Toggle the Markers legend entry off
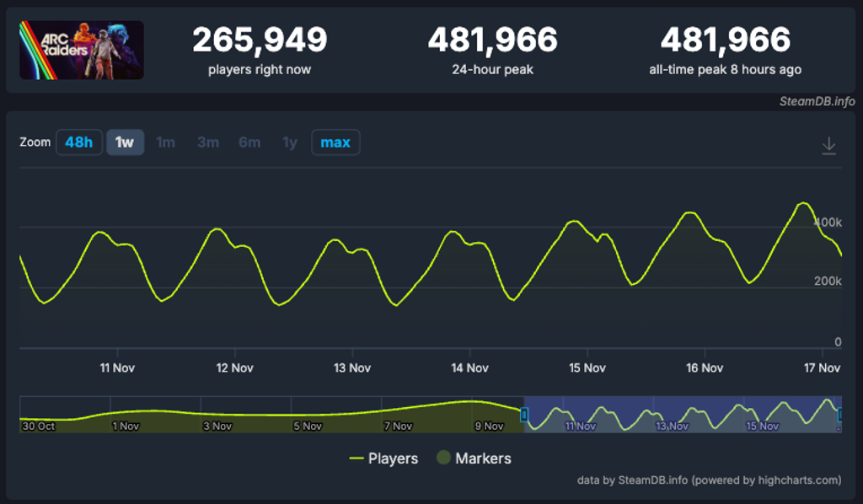Screen dimensions: 863x504 click(473, 458)
